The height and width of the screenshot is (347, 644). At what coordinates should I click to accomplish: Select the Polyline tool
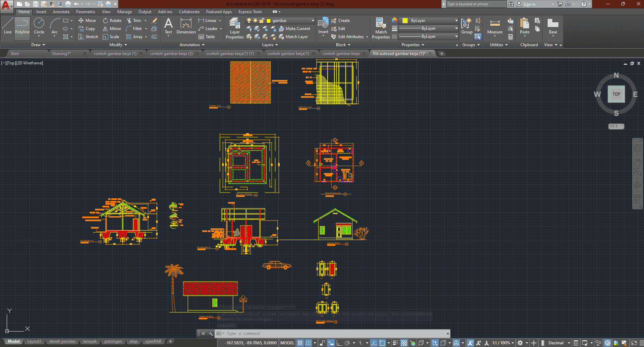(22, 27)
